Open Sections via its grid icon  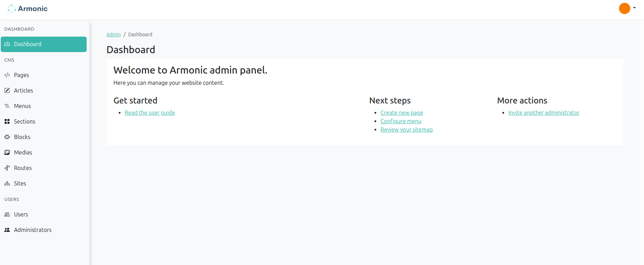(x=7, y=121)
